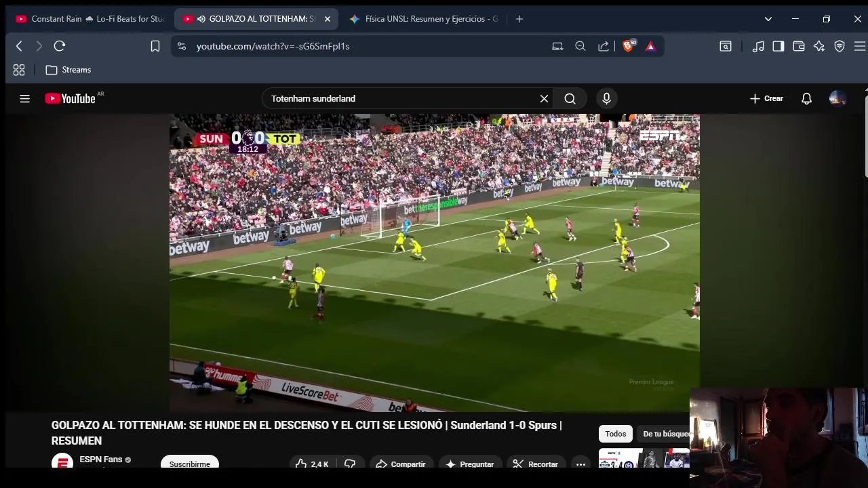Click the video title text
The width and height of the screenshot is (868, 488).
coord(307,432)
